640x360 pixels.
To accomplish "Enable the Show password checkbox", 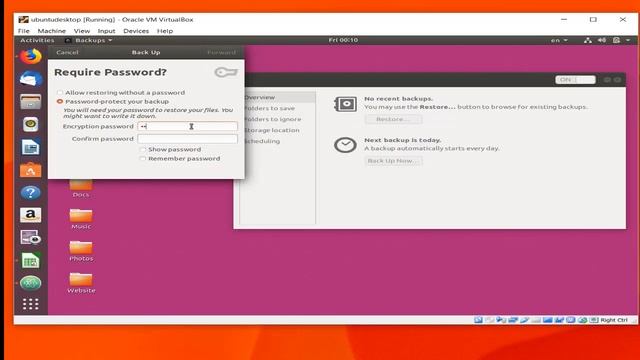I will 142,149.
